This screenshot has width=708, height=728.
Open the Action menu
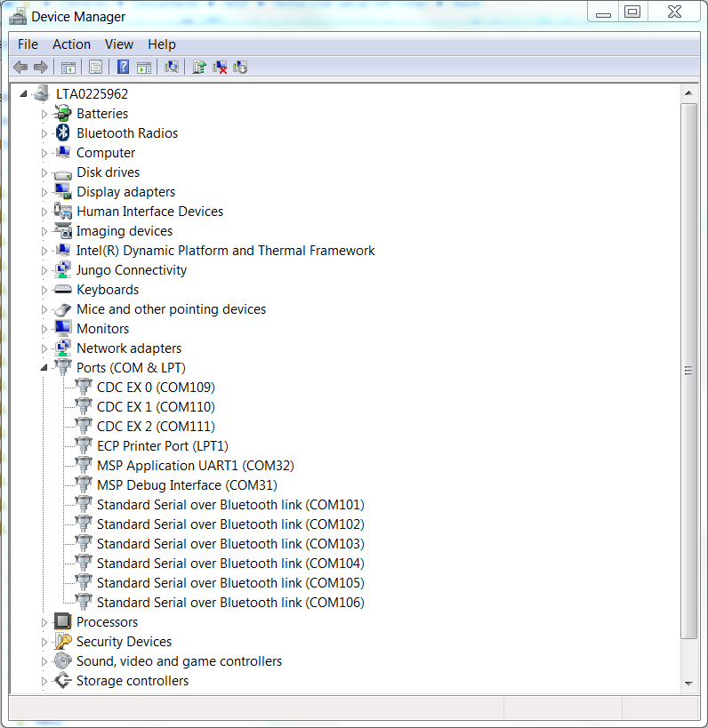71,44
